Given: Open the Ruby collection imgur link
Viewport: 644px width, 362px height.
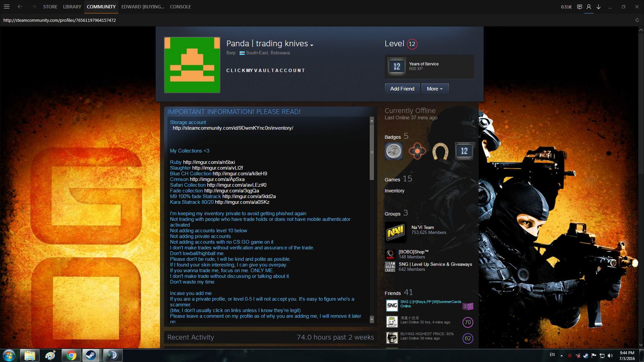Looking at the screenshot, I should (x=209, y=162).
